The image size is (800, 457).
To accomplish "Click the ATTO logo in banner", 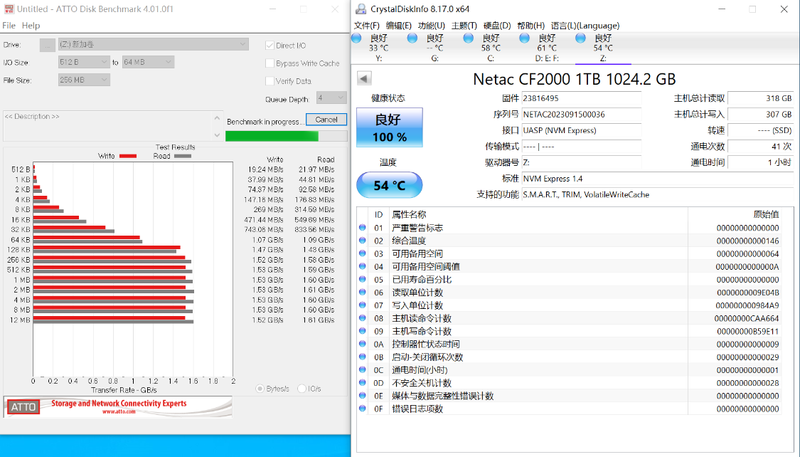I will coord(23,407).
